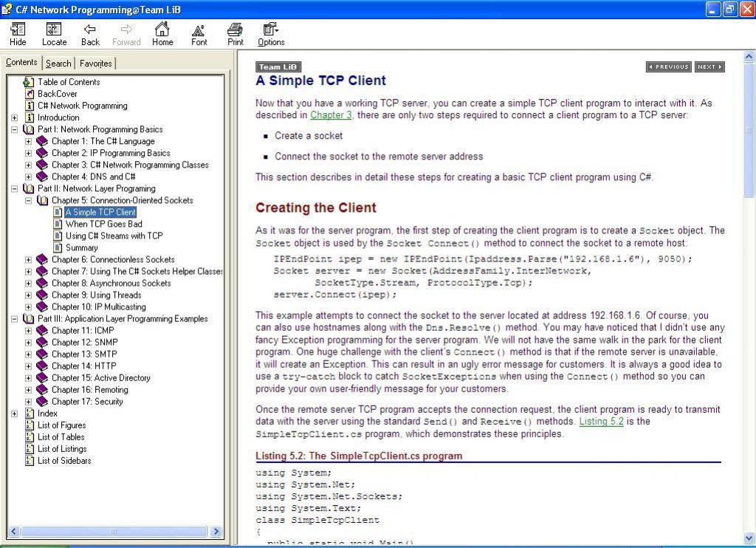The width and height of the screenshot is (756, 548).
Task: Click the contents pane scroll right arrow
Action: [x=216, y=532]
